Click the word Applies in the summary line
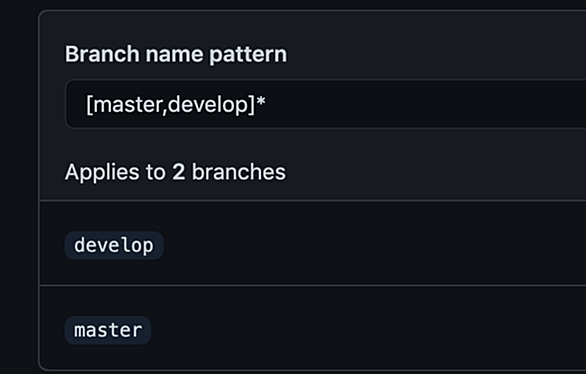This screenshot has height=374, width=586. (x=102, y=173)
